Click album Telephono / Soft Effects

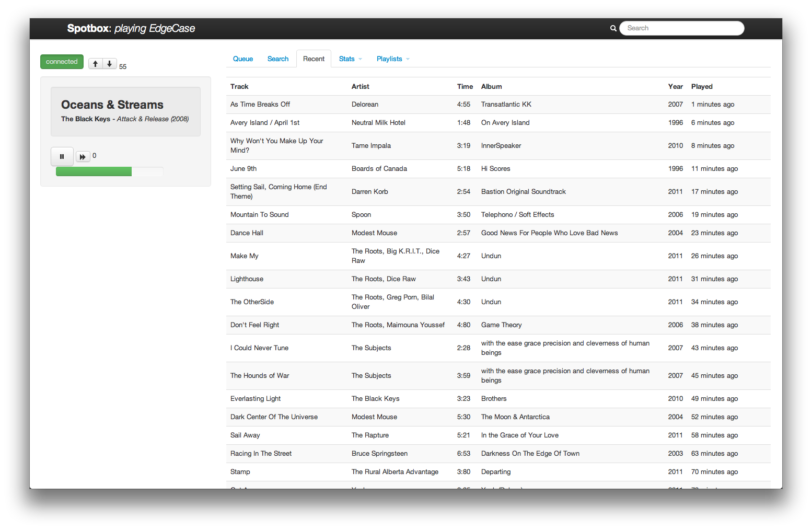pyautogui.click(x=517, y=215)
